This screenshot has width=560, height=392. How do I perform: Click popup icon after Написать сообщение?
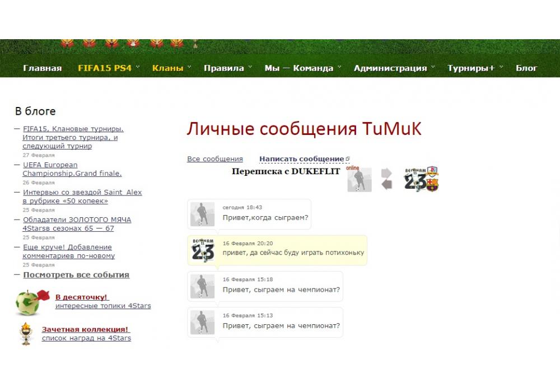coord(348,159)
